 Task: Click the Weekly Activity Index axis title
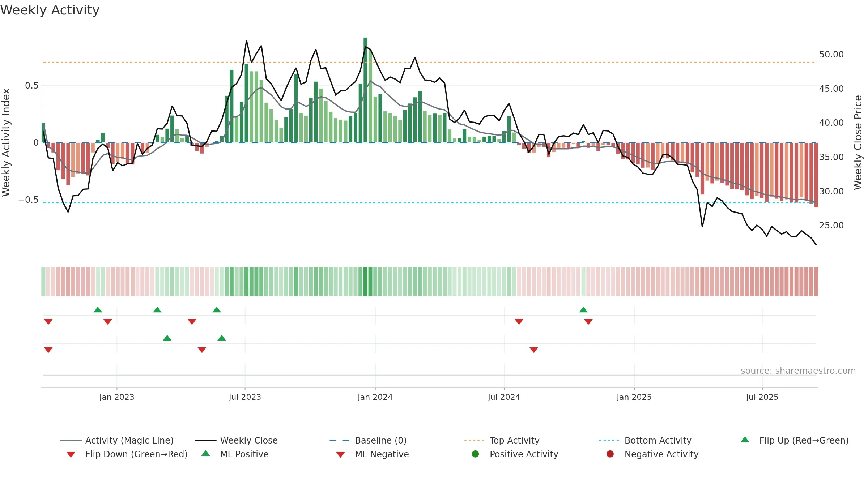coord(6,142)
